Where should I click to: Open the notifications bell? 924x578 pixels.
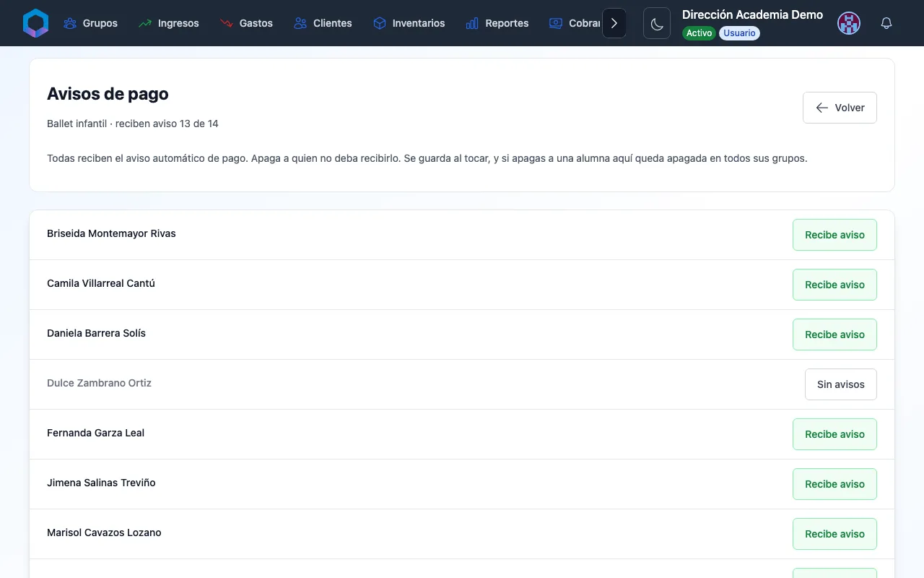point(886,23)
